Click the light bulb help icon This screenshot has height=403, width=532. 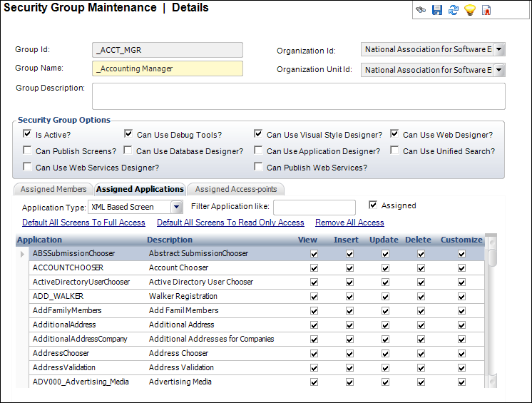pos(470,10)
